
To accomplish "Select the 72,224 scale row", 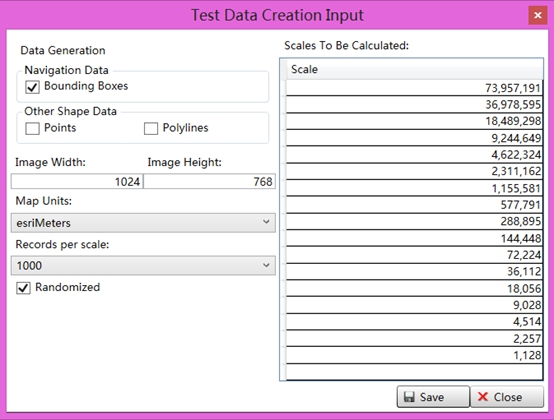I will (414, 255).
